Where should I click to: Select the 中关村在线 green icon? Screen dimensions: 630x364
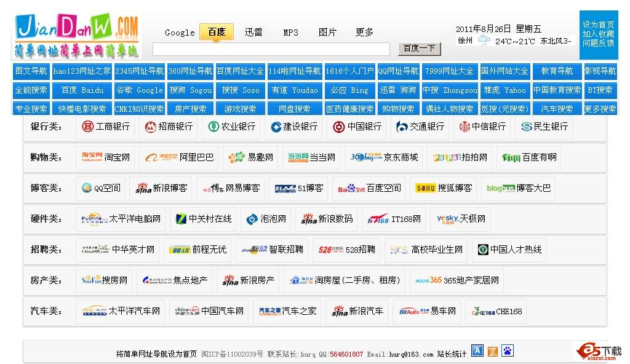pos(181,218)
